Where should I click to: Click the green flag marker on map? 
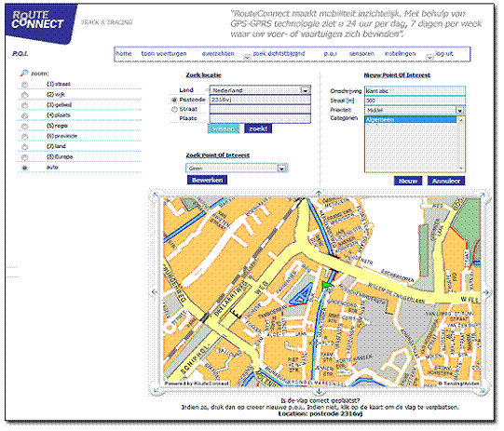[327, 285]
